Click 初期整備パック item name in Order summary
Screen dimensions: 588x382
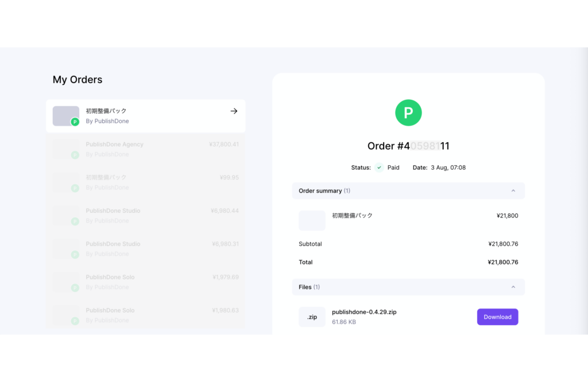pos(352,216)
